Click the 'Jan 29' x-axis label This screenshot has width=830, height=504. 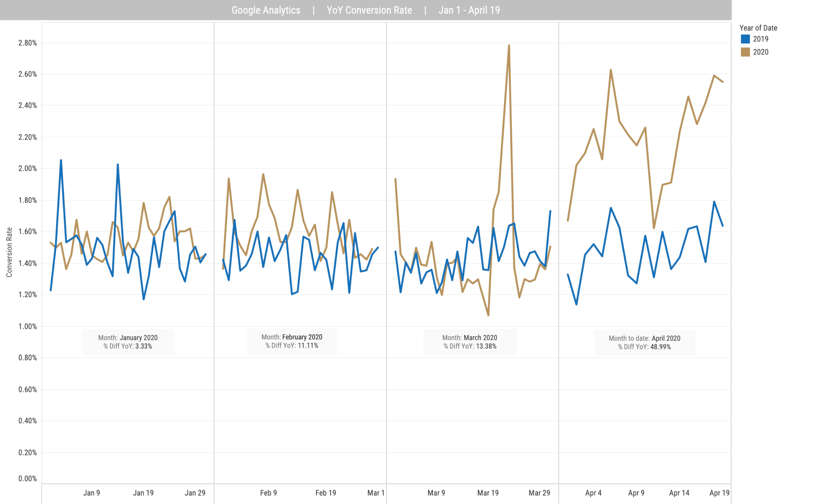pyautogui.click(x=195, y=493)
